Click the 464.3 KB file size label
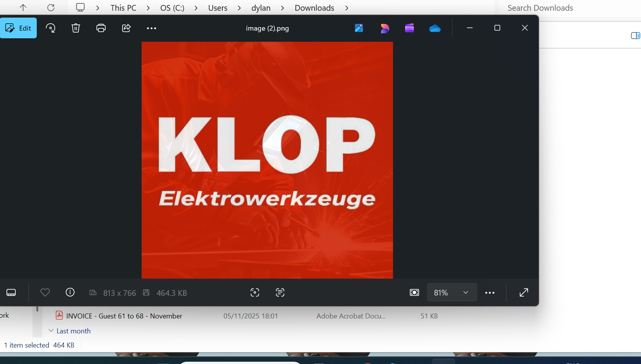The width and height of the screenshot is (641, 364). click(171, 293)
